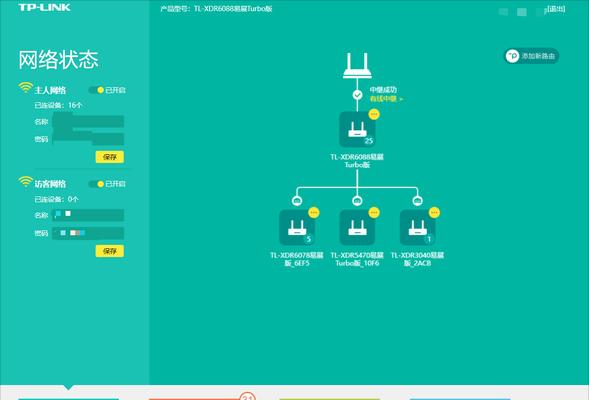The image size is (589, 400).
Task: Click the 访客网络 名称 input field
Action: 88,215
